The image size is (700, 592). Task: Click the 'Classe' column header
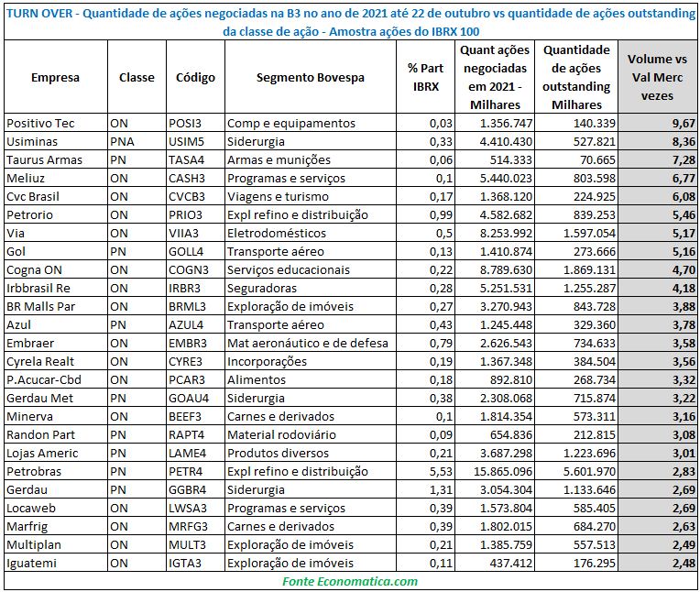(x=137, y=77)
